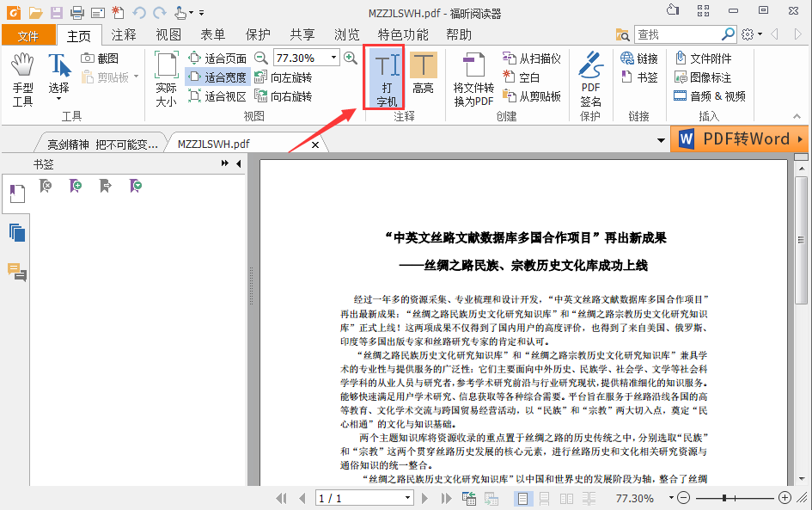Open the PDF 签名 signature tool
Viewport: 812px width, 510px height.
tap(590, 77)
